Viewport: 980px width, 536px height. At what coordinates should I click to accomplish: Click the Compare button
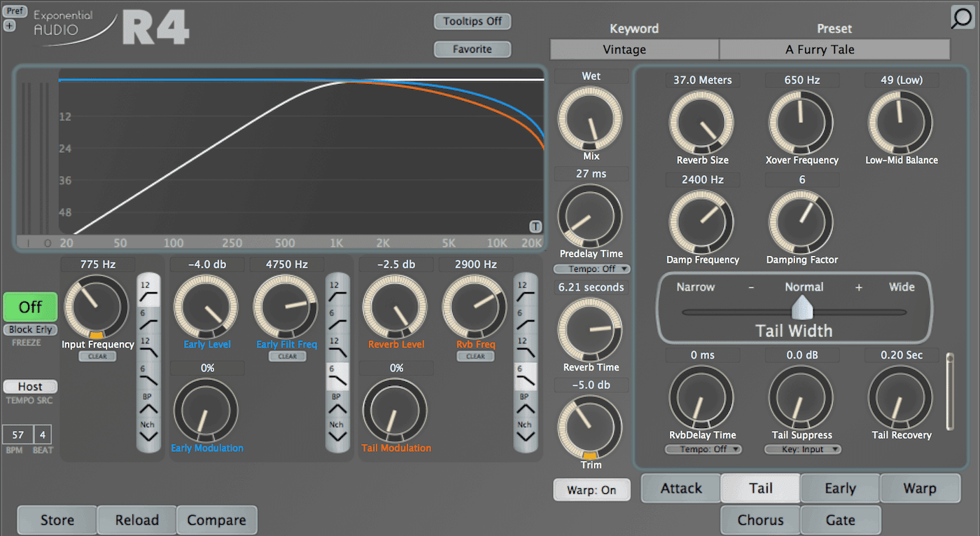pos(216,520)
